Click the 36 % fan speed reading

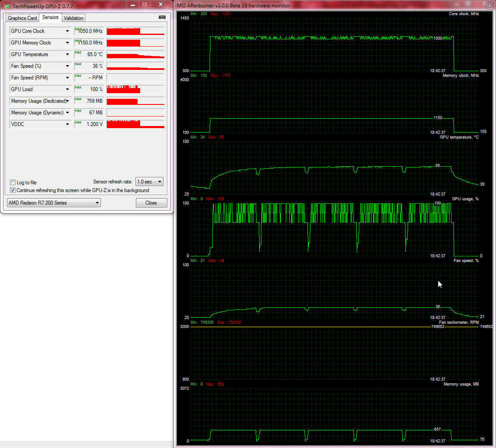click(97, 66)
